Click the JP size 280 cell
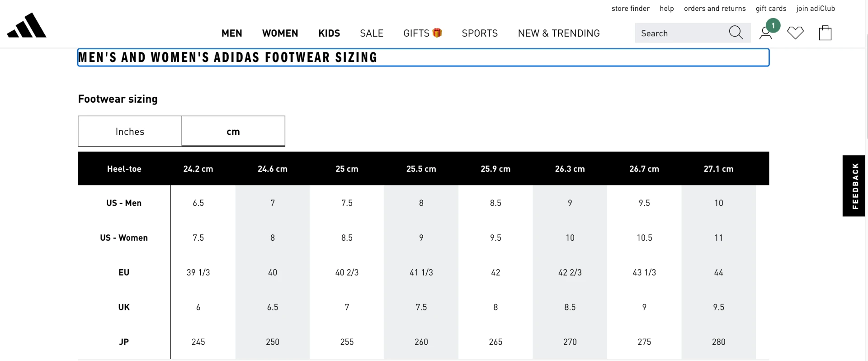Image resolution: width=868 pixels, height=361 pixels. (x=719, y=342)
